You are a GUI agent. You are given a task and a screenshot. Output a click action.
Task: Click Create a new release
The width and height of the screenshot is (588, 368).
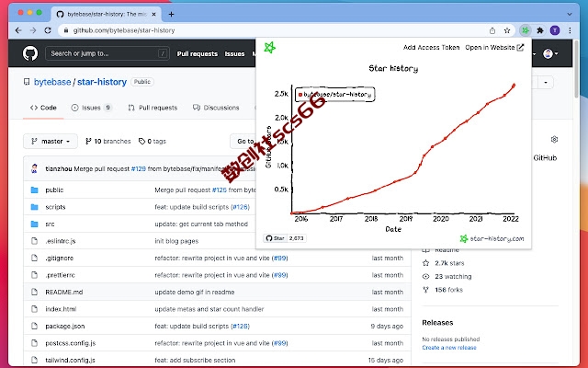click(449, 348)
